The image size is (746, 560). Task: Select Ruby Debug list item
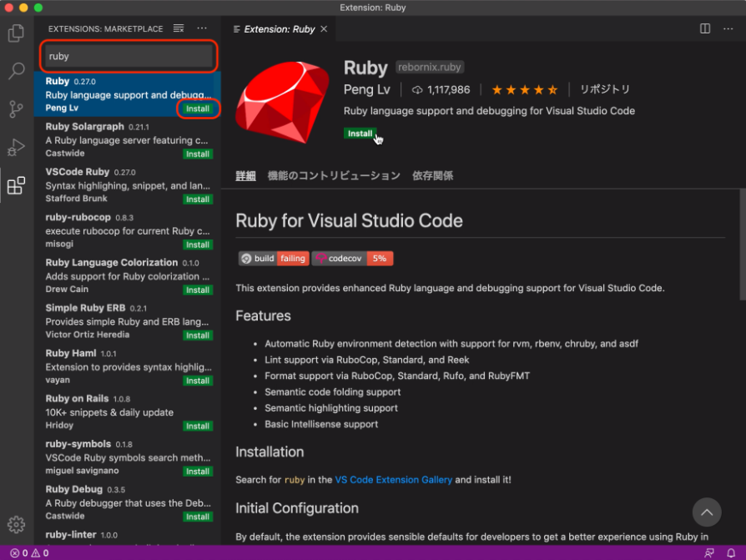pos(128,502)
